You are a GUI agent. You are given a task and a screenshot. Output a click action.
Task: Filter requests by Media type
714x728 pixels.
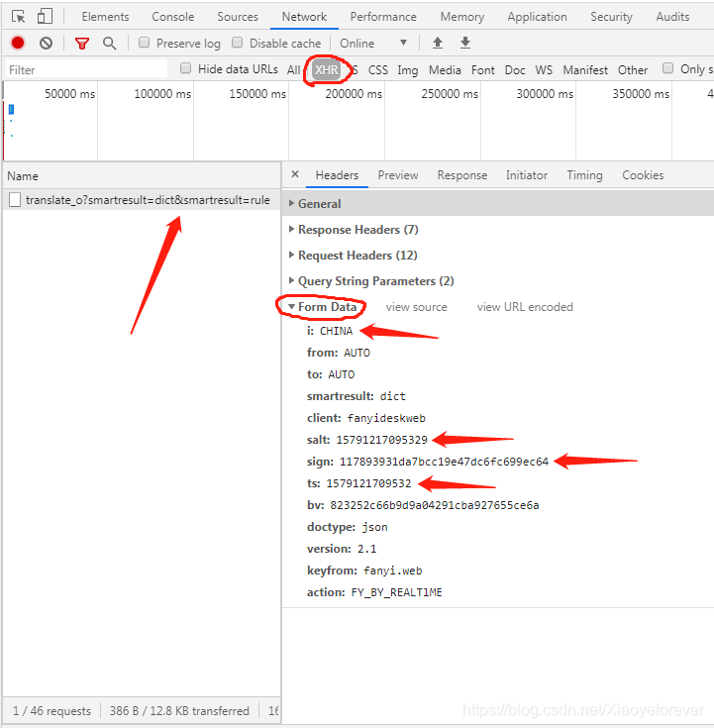pos(445,70)
